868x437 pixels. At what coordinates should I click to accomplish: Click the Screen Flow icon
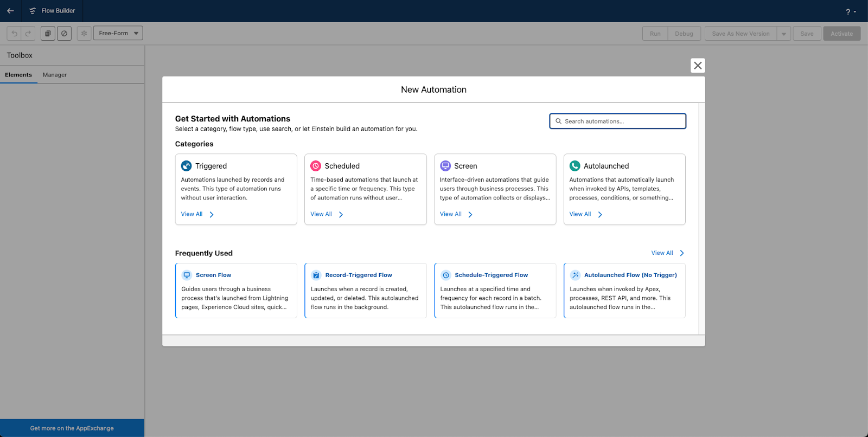(x=187, y=275)
